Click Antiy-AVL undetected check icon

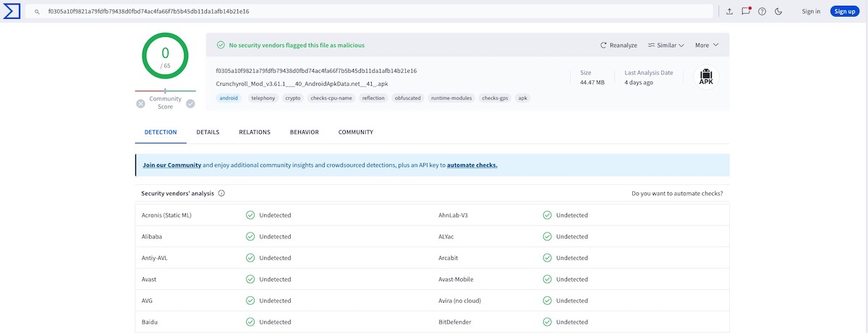[250, 258]
